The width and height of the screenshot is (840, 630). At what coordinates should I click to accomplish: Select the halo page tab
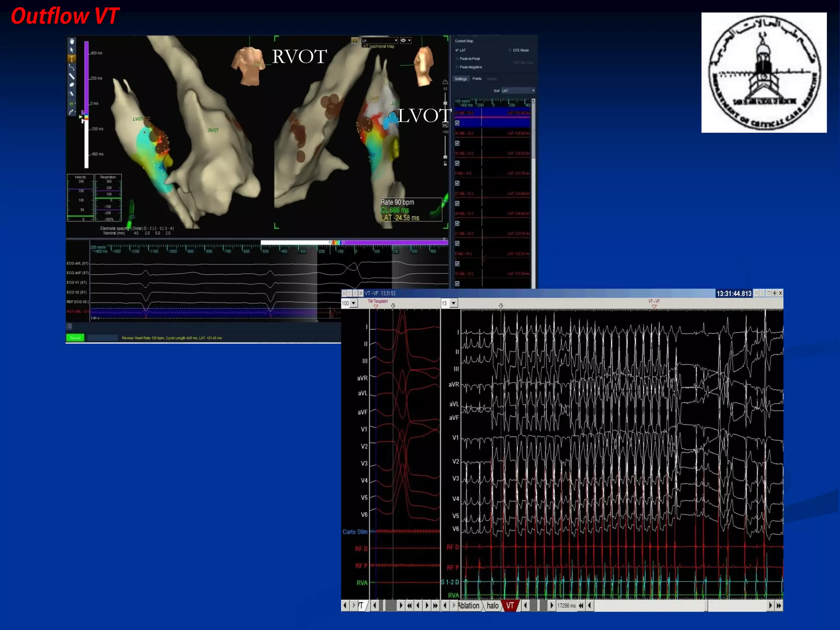pyautogui.click(x=493, y=606)
